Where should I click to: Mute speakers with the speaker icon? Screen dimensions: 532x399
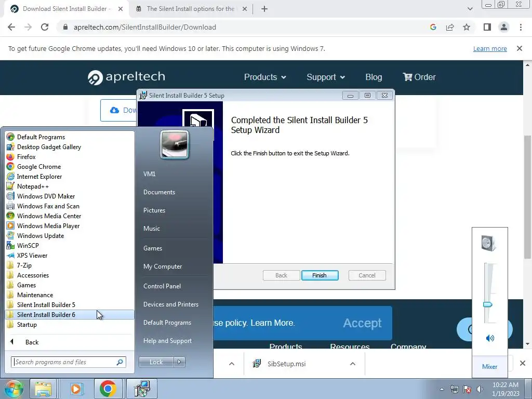tap(489, 338)
